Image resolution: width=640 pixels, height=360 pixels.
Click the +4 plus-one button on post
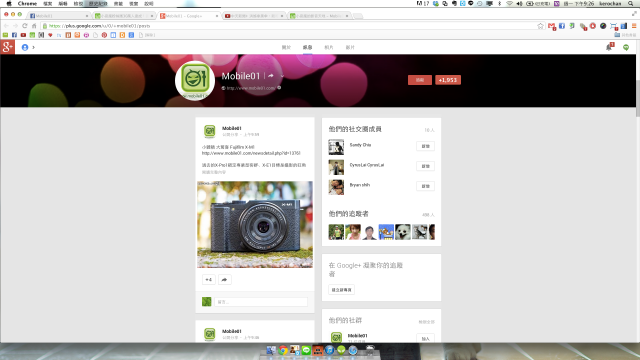pos(209,280)
